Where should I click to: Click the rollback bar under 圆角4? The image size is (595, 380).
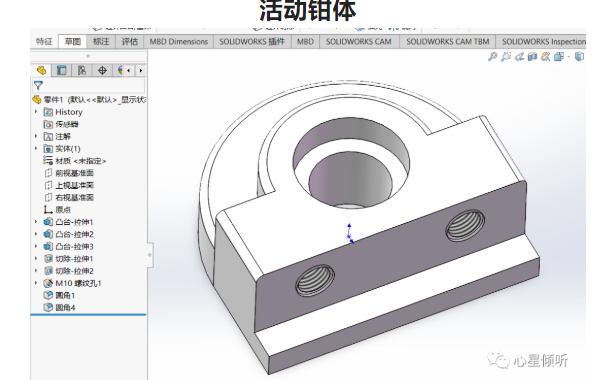pyautogui.click(x=88, y=315)
